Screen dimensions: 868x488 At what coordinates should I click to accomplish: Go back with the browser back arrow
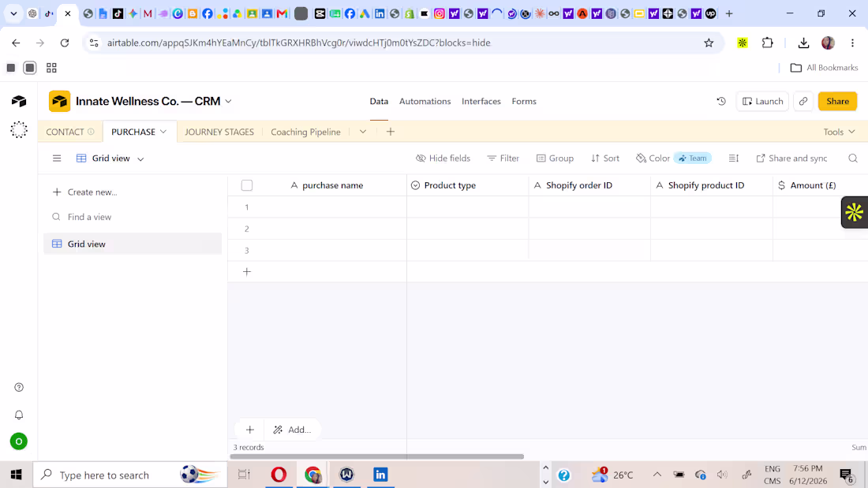[x=16, y=43]
